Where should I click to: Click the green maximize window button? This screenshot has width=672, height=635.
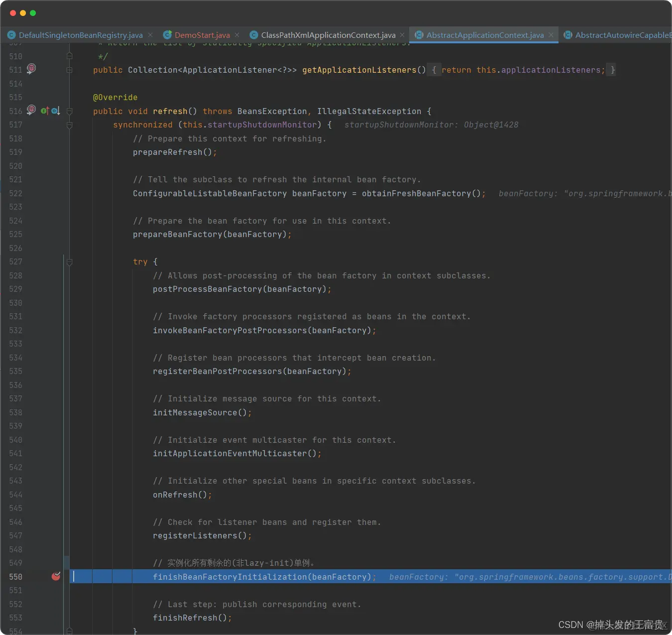click(x=33, y=13)
